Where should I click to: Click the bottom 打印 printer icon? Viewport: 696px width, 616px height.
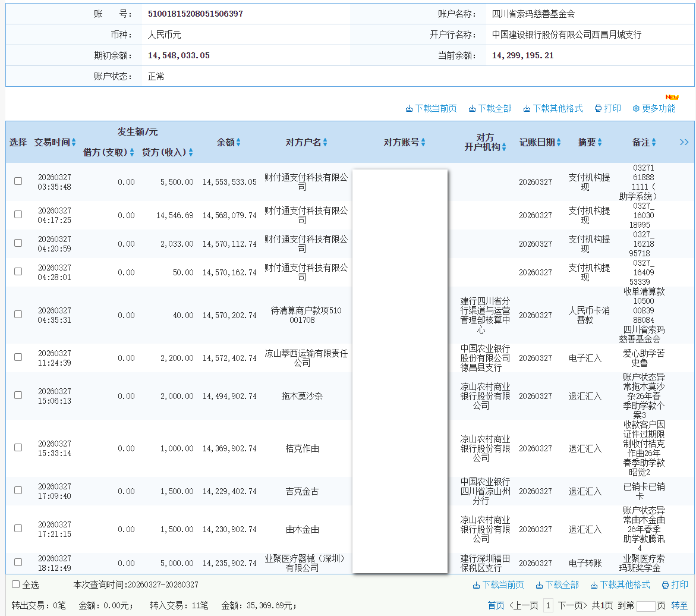(664, 585)
